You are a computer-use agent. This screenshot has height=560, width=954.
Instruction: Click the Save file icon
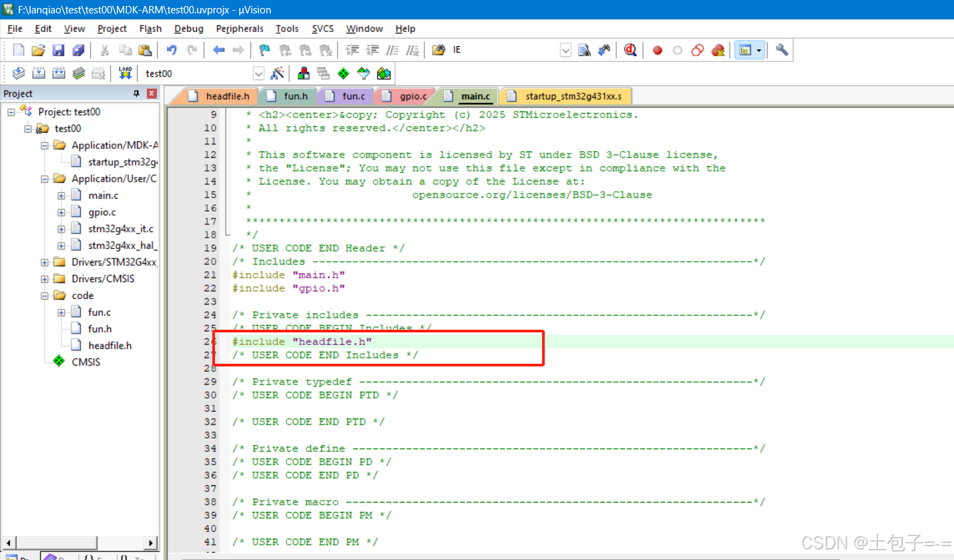pos(58,50)
